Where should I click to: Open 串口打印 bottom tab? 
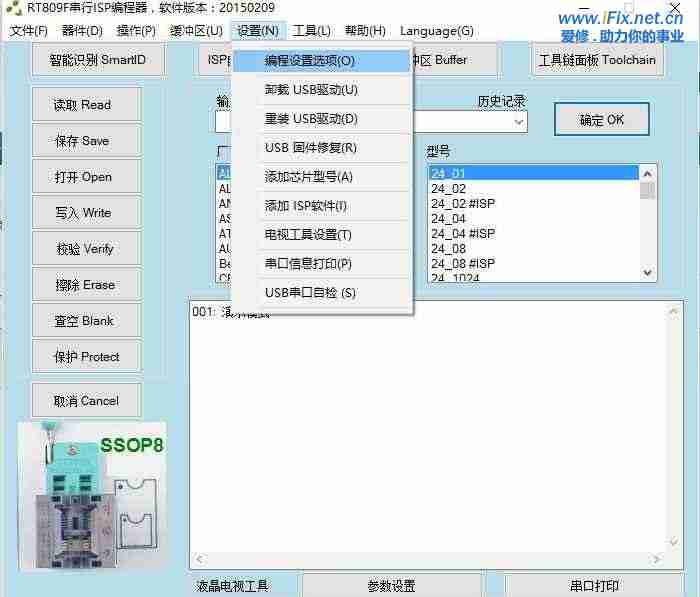594,585
